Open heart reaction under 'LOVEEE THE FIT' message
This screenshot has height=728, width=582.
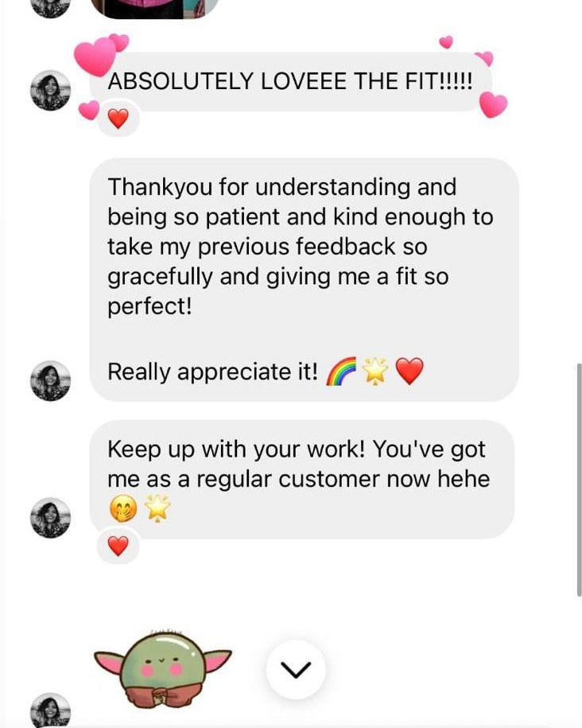[x=118, y=119]
